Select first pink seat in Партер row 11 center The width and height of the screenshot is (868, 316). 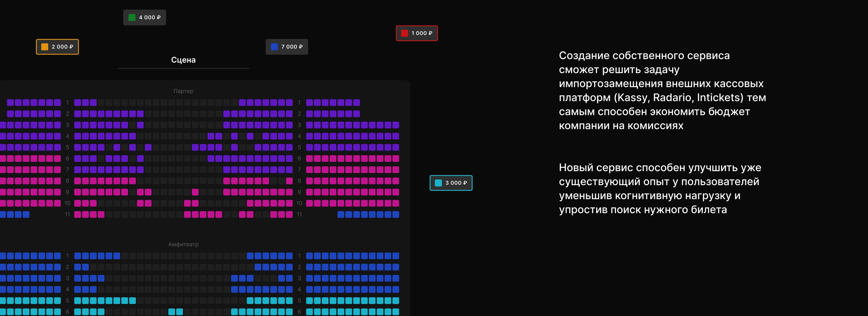tap(77, 215)
